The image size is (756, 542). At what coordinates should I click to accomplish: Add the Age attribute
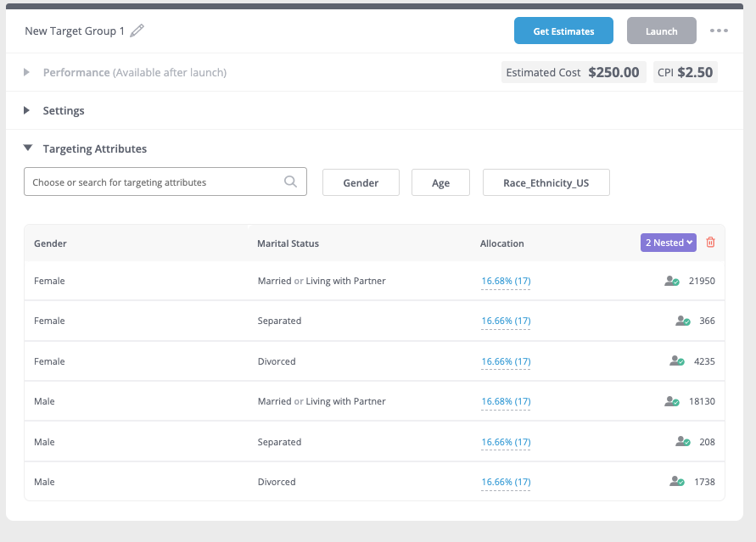(x=440, y=182)
